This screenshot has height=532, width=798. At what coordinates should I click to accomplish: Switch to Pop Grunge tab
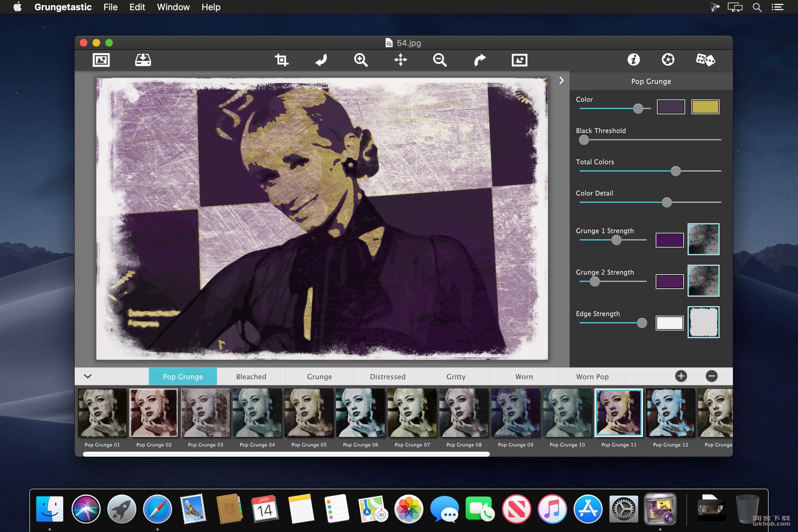click(x=183, y=376)
